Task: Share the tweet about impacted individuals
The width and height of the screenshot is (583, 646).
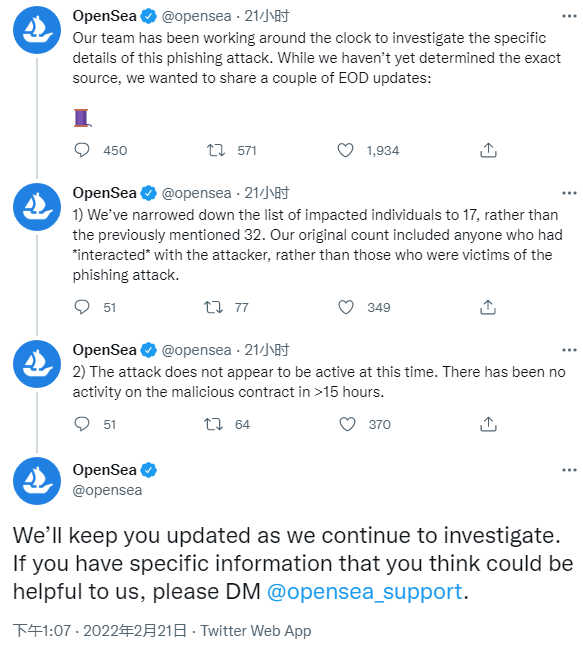Action: click(488, 307)
